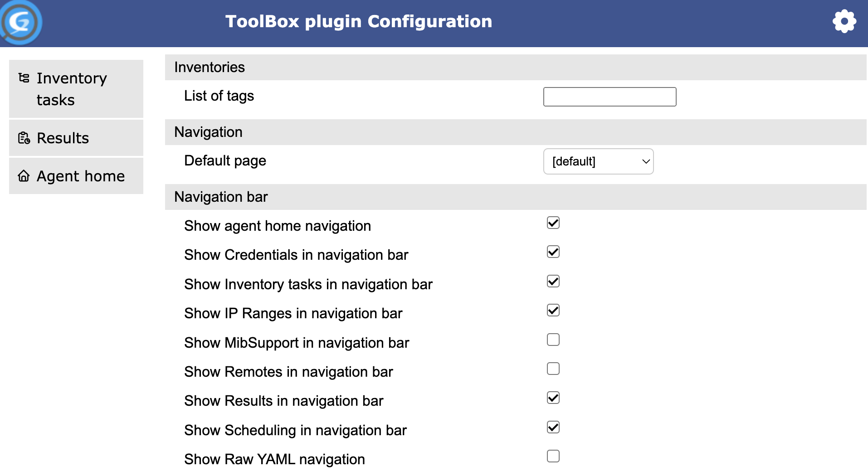Uncheck Show Inventory tasks in navigation bar

[x=553, y=281]
